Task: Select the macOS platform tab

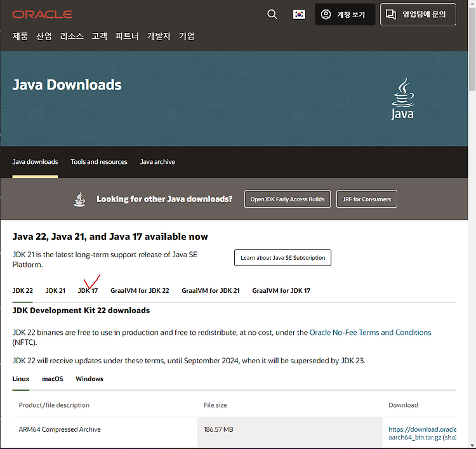Action: tap(53, 379)
